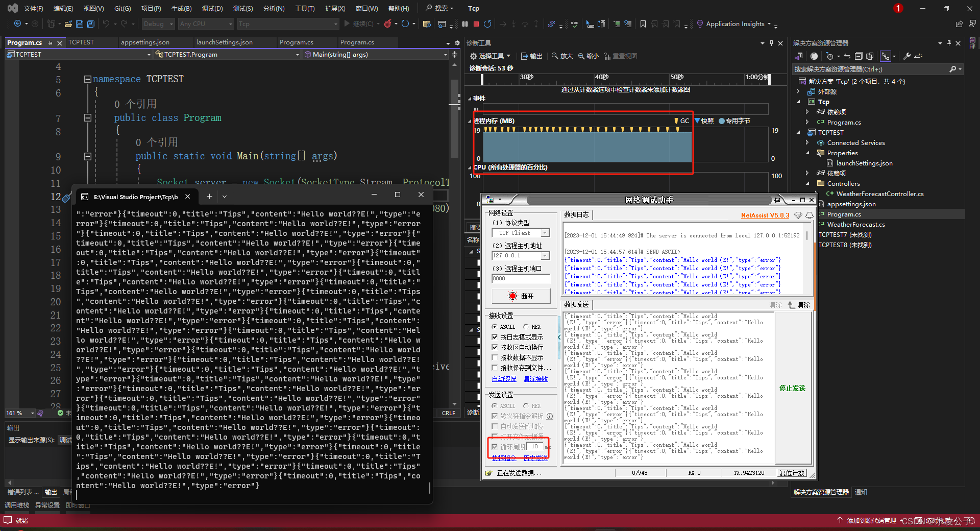The image size is (980, 531).
Task: Enable the 接收保存到文件 checkbox
Action: (x=495, y=368)
